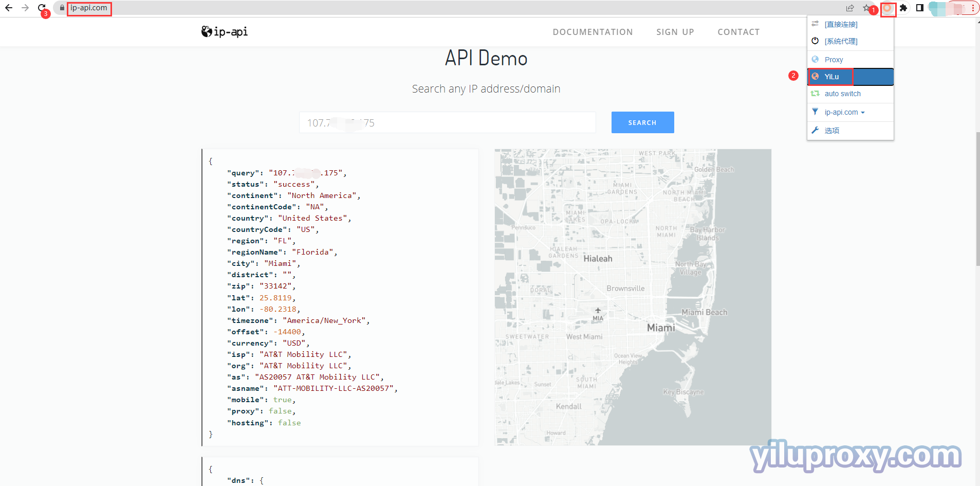Click the ip-api globe logo
The height and width of the screenshot is (486, 980).
coord(225,32)
